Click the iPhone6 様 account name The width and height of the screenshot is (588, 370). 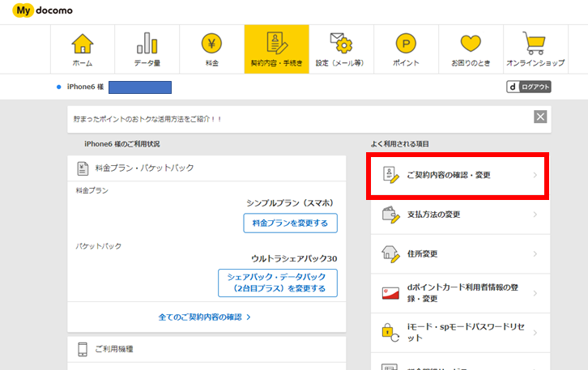click(x=85, y=87)
